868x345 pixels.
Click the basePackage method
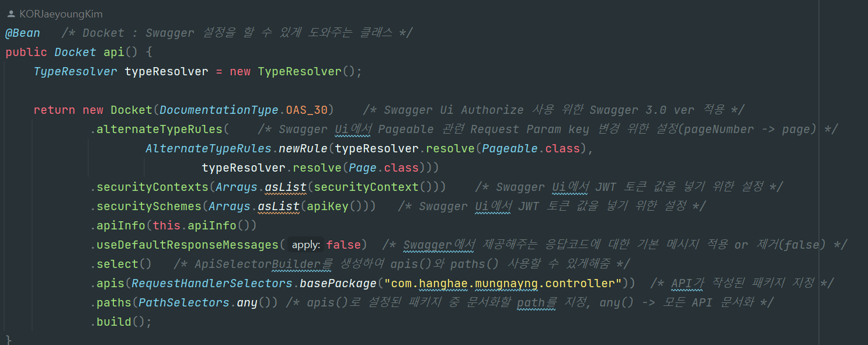tap(338, 283)
